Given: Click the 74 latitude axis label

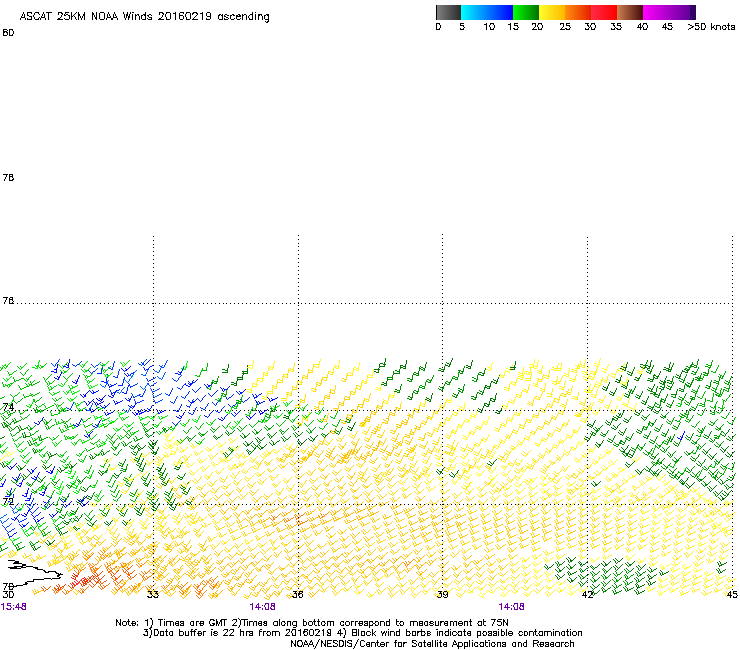Looking at the screenshot, I should (8, 407).
